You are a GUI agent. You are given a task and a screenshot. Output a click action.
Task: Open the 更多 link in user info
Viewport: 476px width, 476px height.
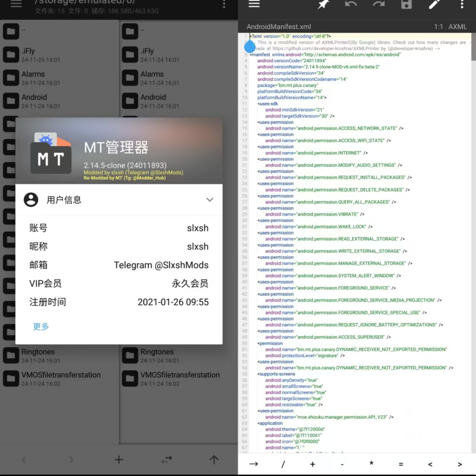click(41, 327)
